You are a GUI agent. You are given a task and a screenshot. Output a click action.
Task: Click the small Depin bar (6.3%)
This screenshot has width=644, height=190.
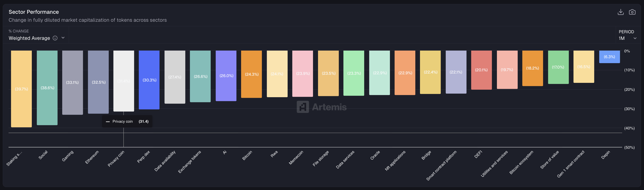point(609,57)
